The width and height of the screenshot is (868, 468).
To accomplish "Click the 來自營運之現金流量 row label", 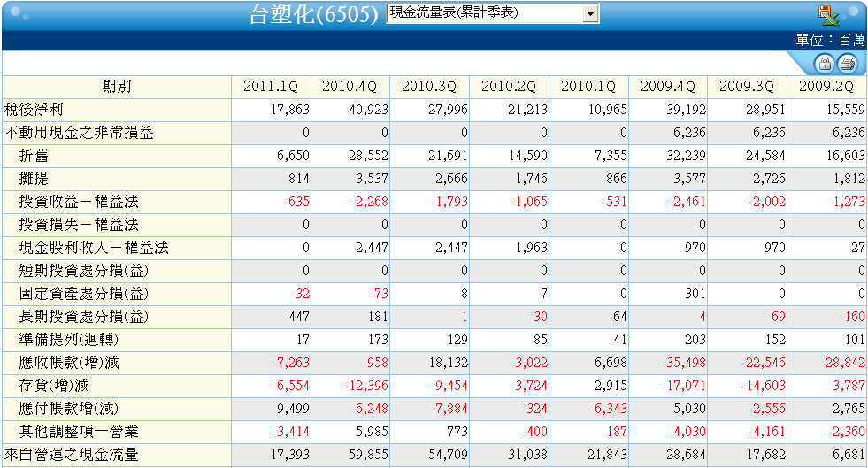I will [72, 455].
